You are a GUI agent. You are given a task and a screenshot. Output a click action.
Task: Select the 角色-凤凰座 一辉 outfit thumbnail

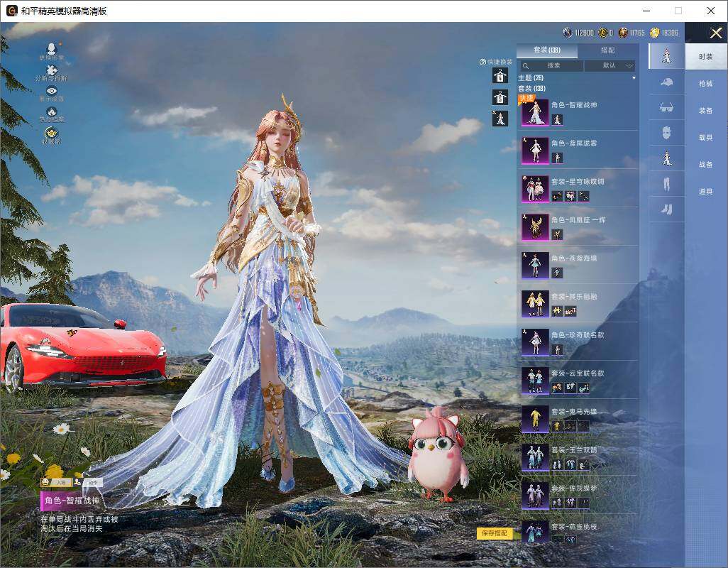coord(535,227)
